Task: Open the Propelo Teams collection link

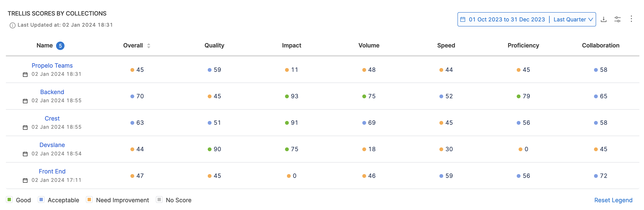Action: (52, 66)
